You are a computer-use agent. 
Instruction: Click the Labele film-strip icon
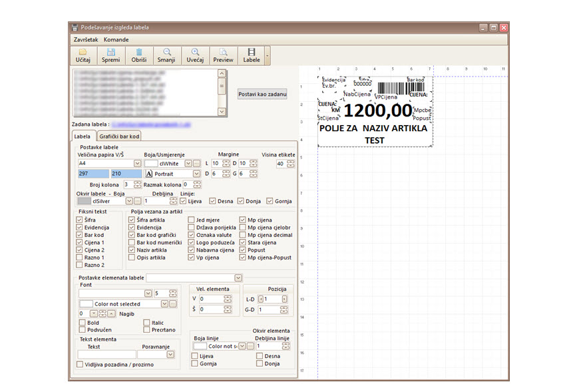(x=252, y=52)
